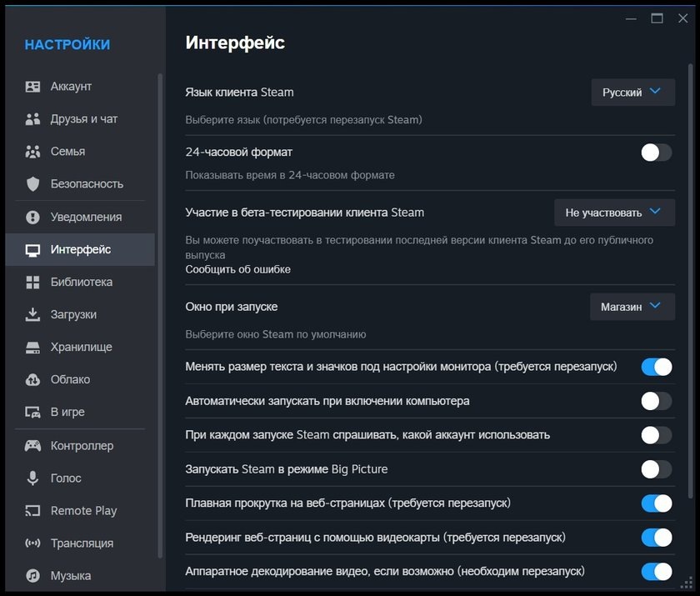The height and width of the screenshot is (596, 700).
Task: Open Друзья и чат via its icon
Action: [x=33, y=119]
